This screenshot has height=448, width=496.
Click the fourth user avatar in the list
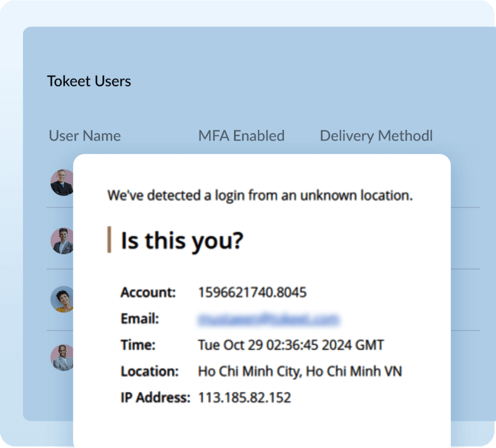pyautogui.click(x=62, y=357)
